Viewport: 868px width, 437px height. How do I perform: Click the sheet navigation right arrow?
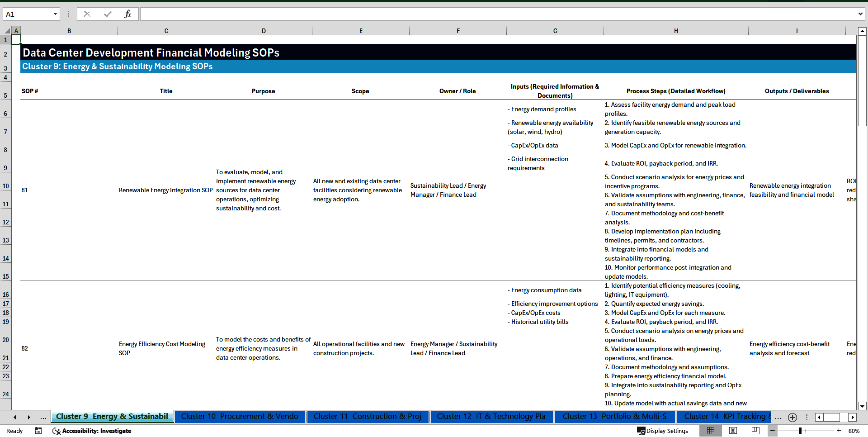[x=29, y=417]
